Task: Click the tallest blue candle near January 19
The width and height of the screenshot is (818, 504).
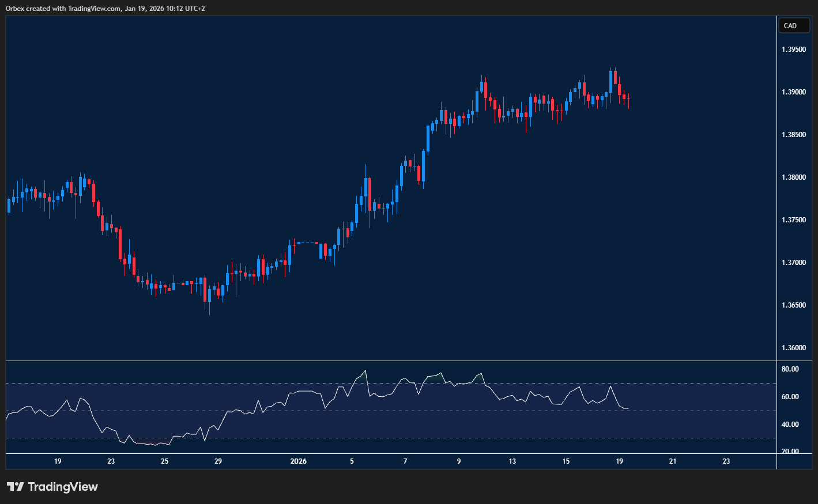Action: 612,81
